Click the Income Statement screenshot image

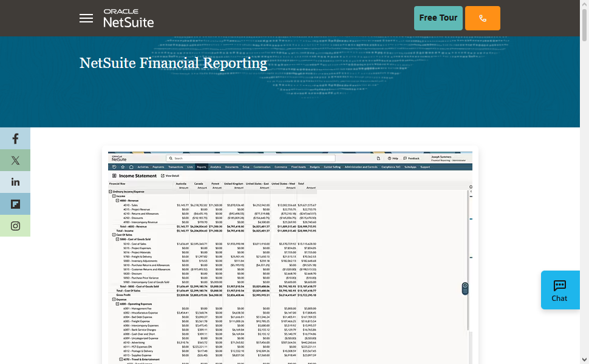290,257
